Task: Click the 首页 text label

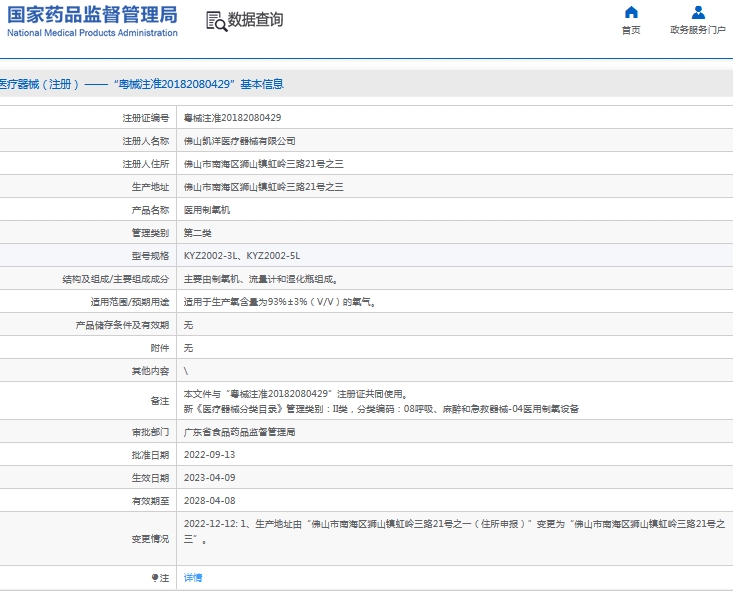Action: [x=631, y=30]
